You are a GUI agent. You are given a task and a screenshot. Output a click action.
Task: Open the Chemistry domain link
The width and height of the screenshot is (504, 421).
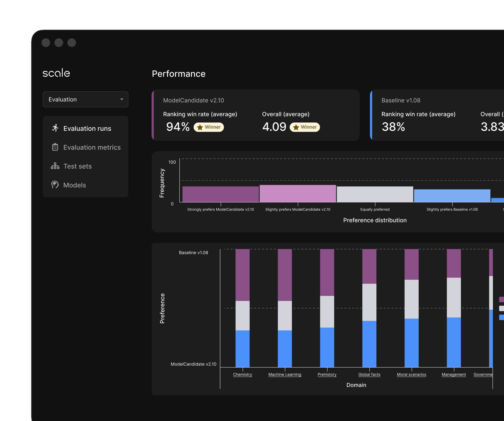(243, 374)
